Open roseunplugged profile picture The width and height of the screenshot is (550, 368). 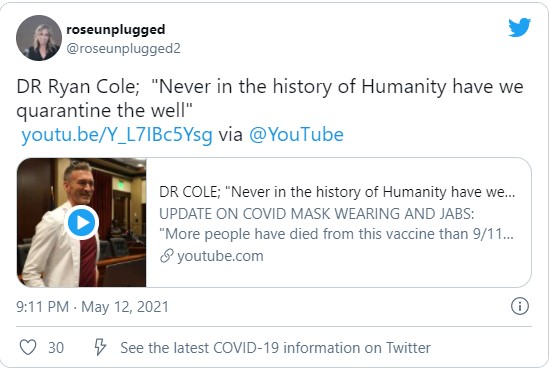pos(39,38)
